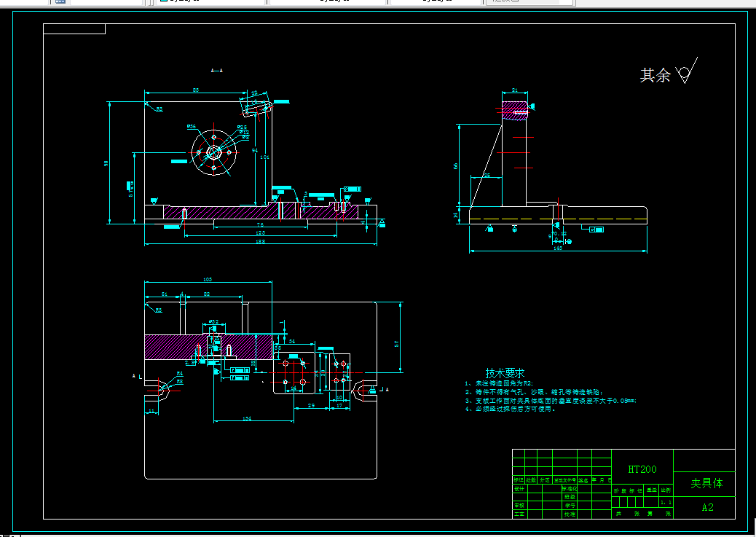Select the Ø56 diameter dimension label
Viewport: 756px width, 537px height.
click(x=192, y=126)
